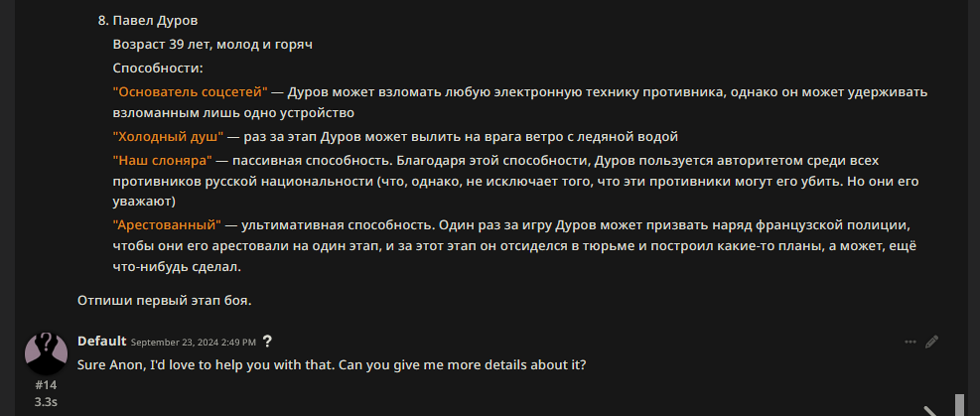
Task: Click the list item heading "Павел Дуров"
Action: (155, 21)
